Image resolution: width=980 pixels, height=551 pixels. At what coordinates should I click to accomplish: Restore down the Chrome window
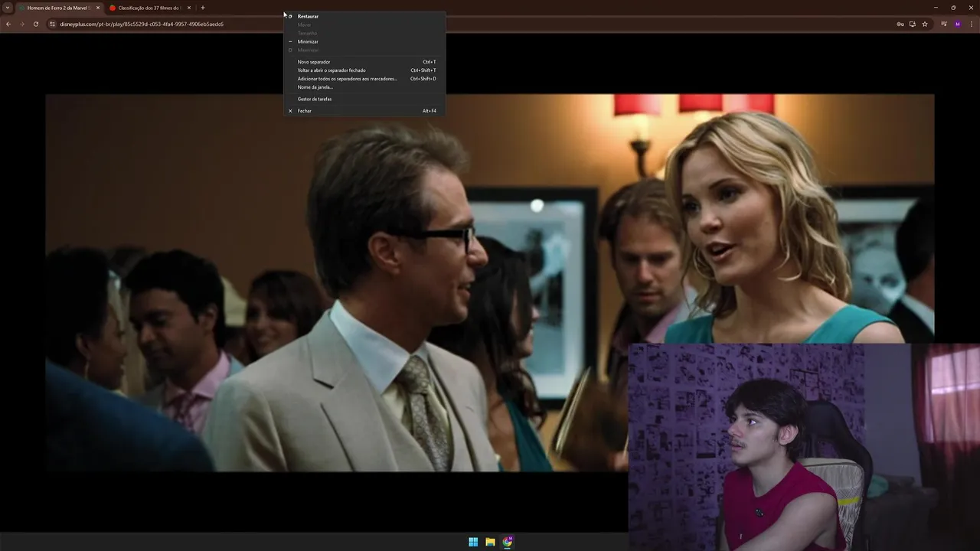953,8
